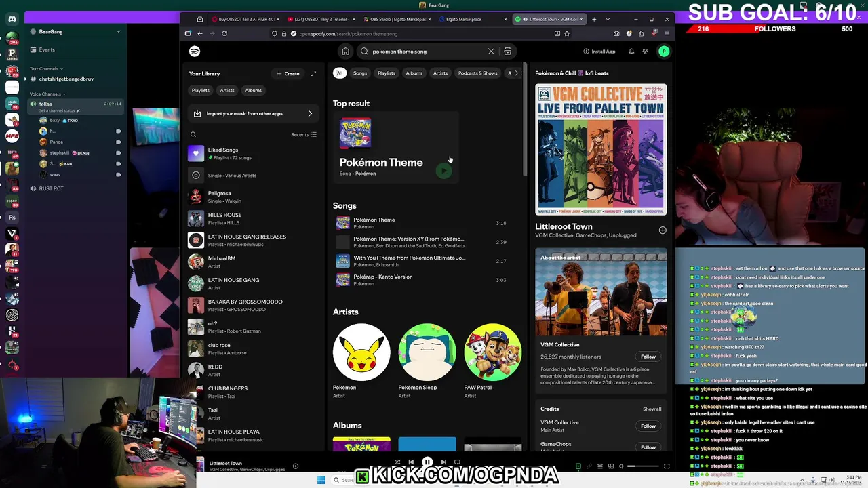
Task: Toggle repeat in player bar
Action: (x=457, y=462)
